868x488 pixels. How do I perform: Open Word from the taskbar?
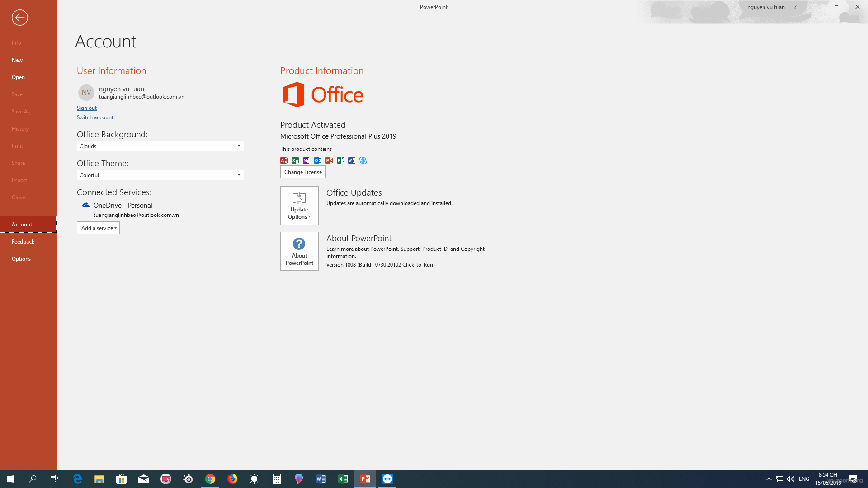point(321,479)
